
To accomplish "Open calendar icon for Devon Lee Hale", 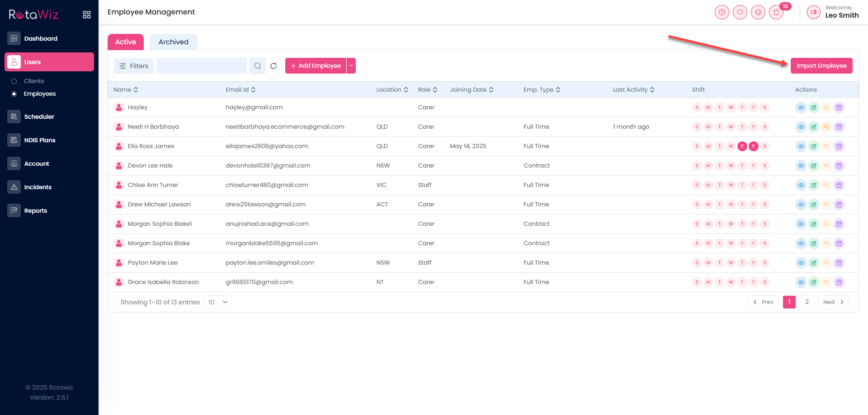I will point(839,166).
